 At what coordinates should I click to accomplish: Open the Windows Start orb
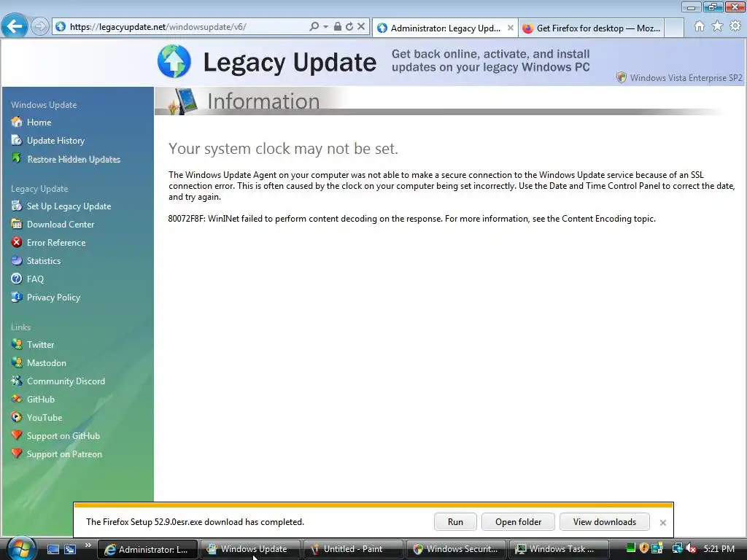tap(20, 548)
